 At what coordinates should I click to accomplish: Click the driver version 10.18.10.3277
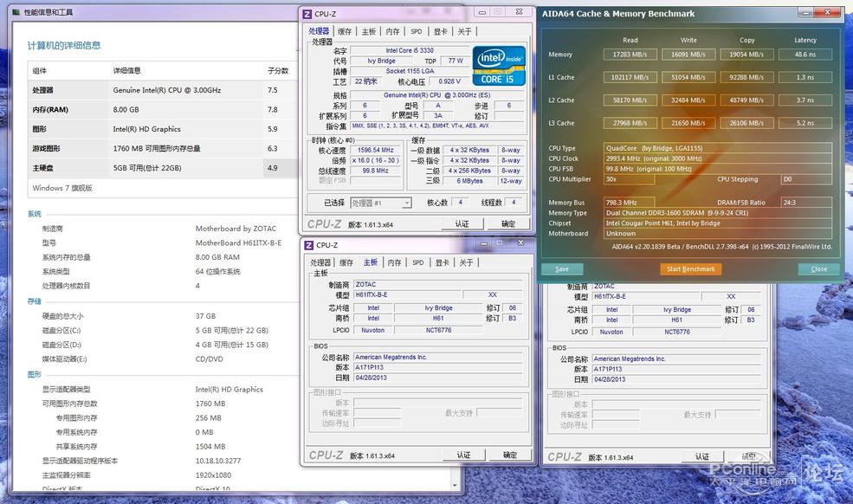[218, 461]
